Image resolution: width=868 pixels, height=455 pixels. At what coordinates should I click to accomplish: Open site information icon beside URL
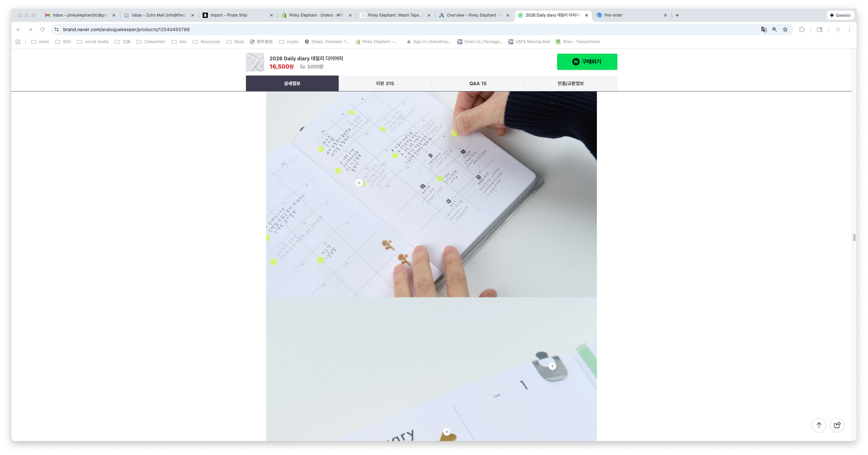pyautogui.click(x=57, y=29)
